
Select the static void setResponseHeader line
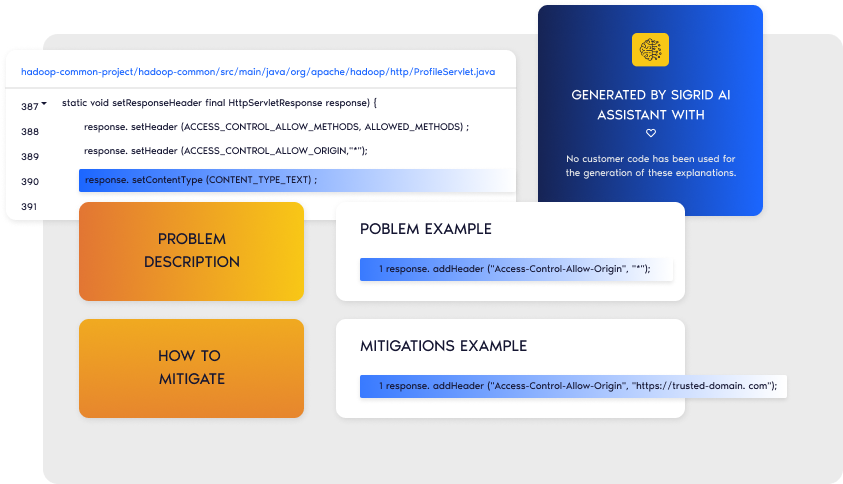219,103
